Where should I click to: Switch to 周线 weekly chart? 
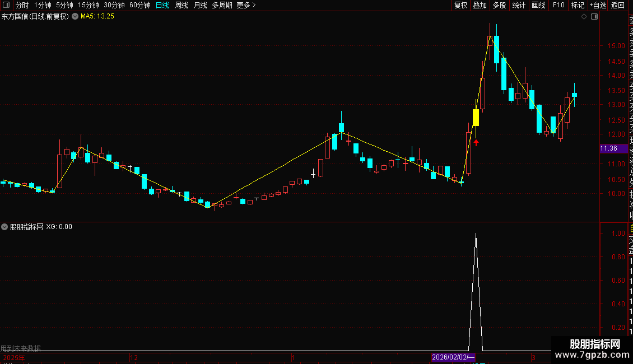pyautogui.click(x=181, y=5)
